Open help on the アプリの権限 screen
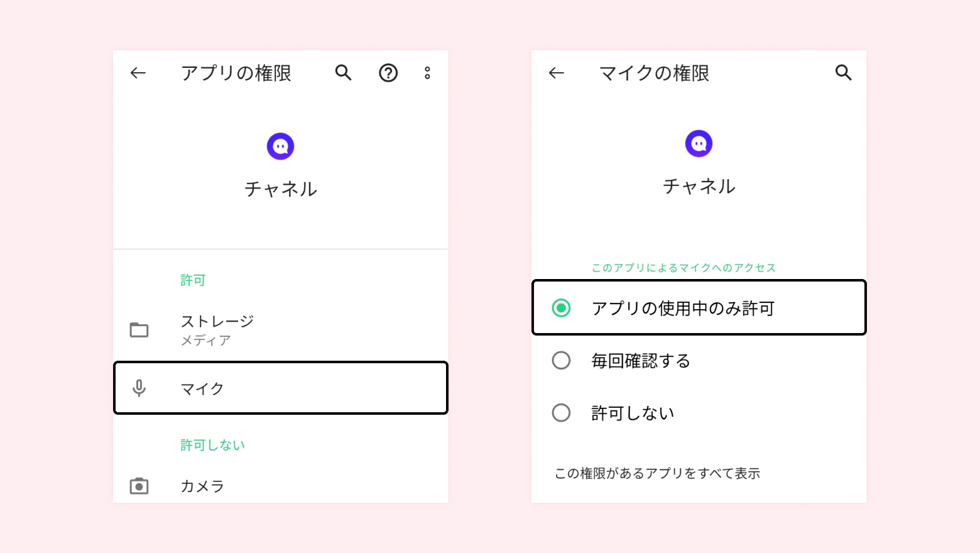Image resolution: width=980 pixels, height=553 pixels. click(388, 74)
